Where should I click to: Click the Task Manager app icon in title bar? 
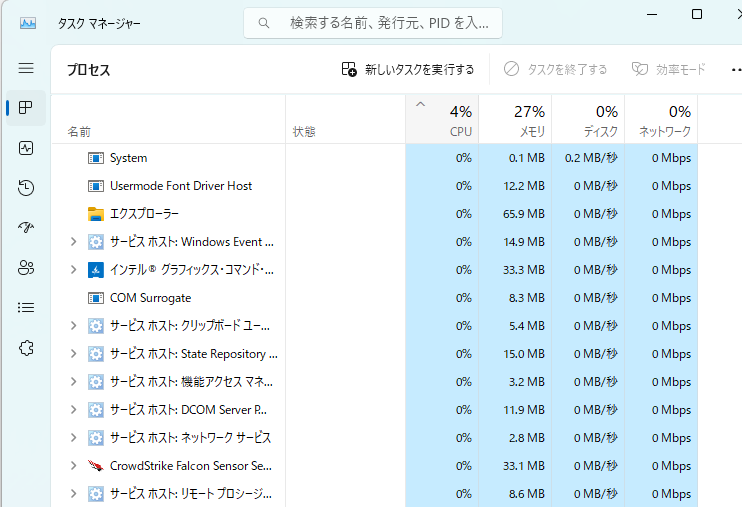click(28, 23)
